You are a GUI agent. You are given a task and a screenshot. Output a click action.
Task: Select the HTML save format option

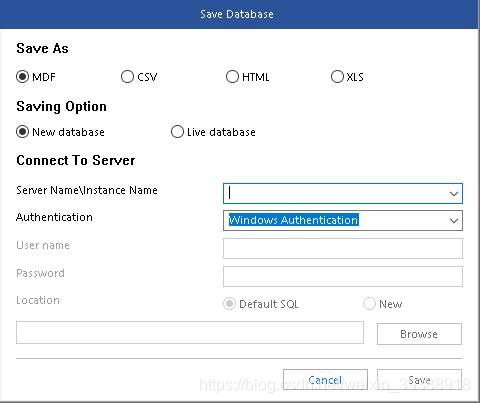[232, 77]
